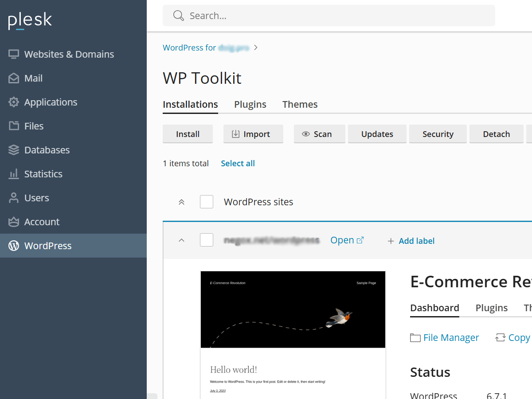The image size is (532, 399).
Task: Open the site's Plugins tab
Action: tap(492, 308)
